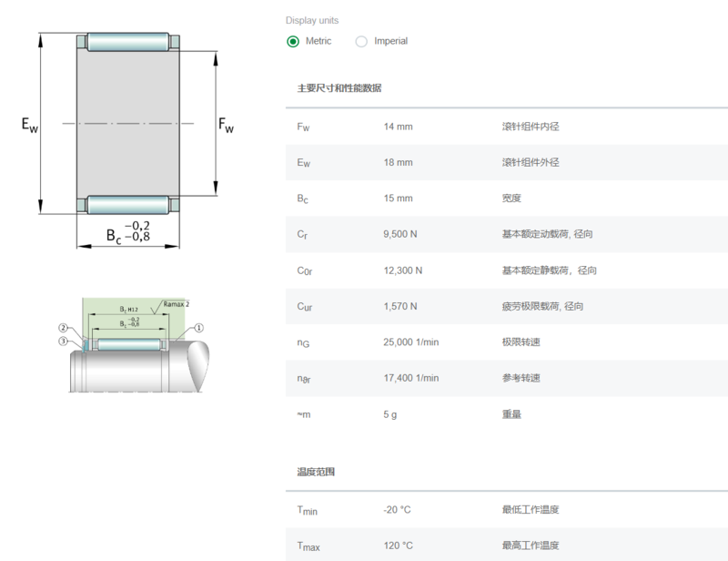Click the Ew value 18 mm
Screen dimensions: 728x561
(x=398, y=162)
